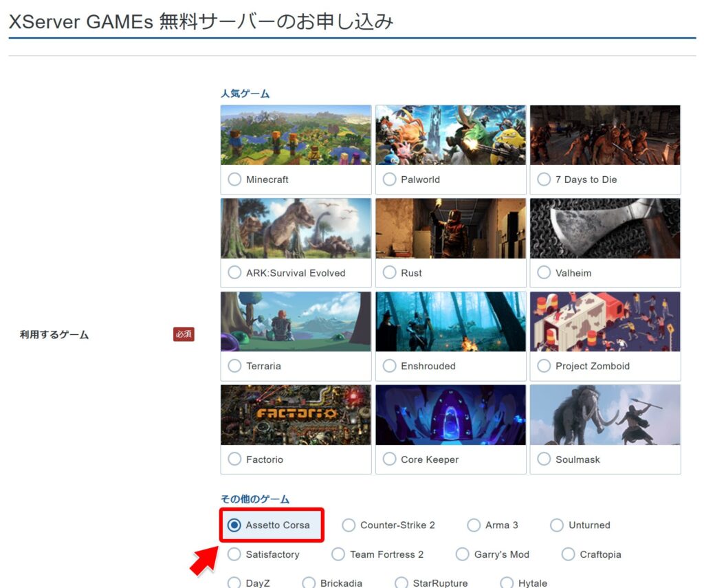Select the Minecraft radio button
Image resolution: width=704 pixels, height=588 pixels.
234,179
